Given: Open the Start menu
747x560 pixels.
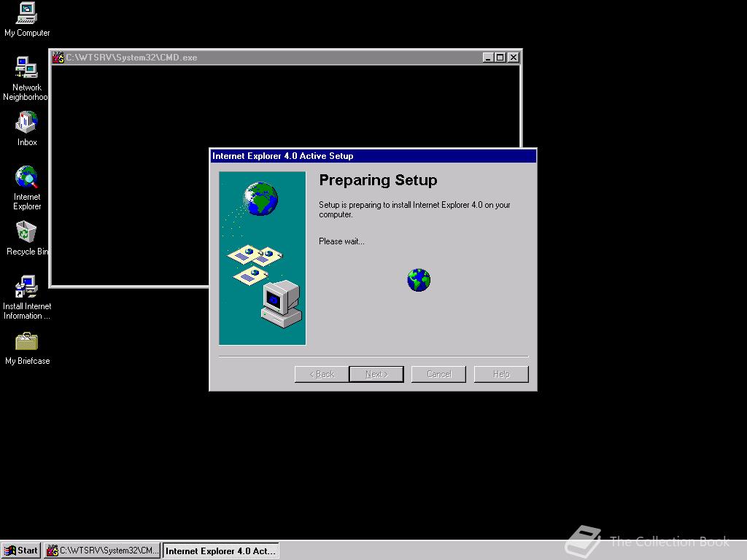Looking at the screenshot, I should (x=21, y=551).
